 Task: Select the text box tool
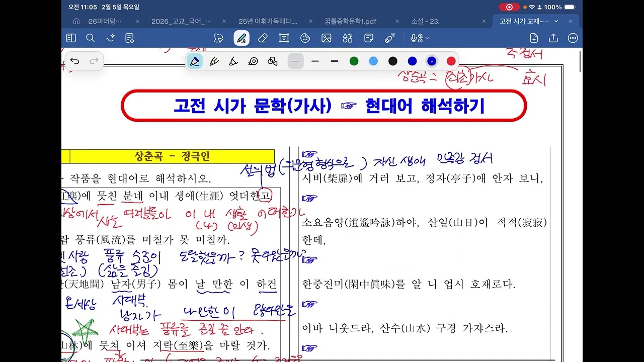[x=284, y=38]
